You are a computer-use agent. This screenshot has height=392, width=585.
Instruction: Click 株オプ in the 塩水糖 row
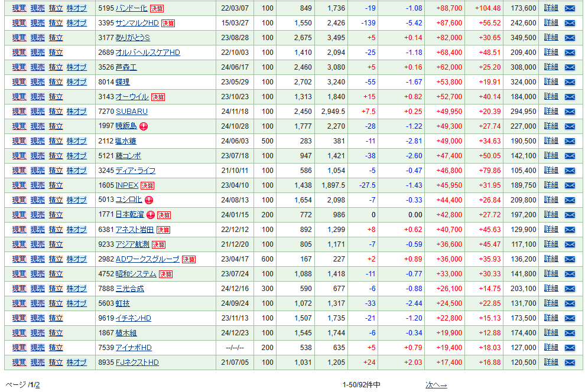point(76,141)
